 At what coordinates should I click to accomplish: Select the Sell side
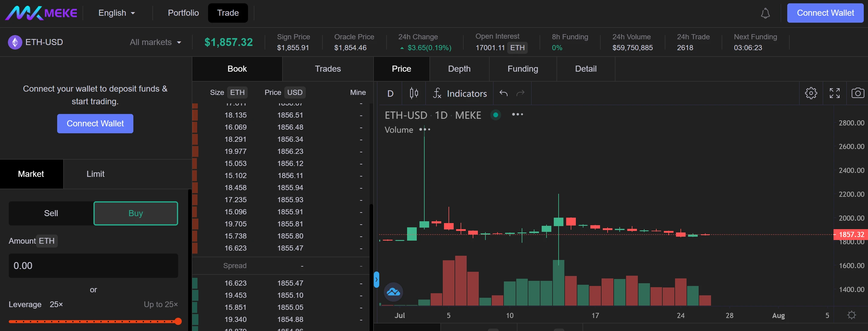click(51, 213)
